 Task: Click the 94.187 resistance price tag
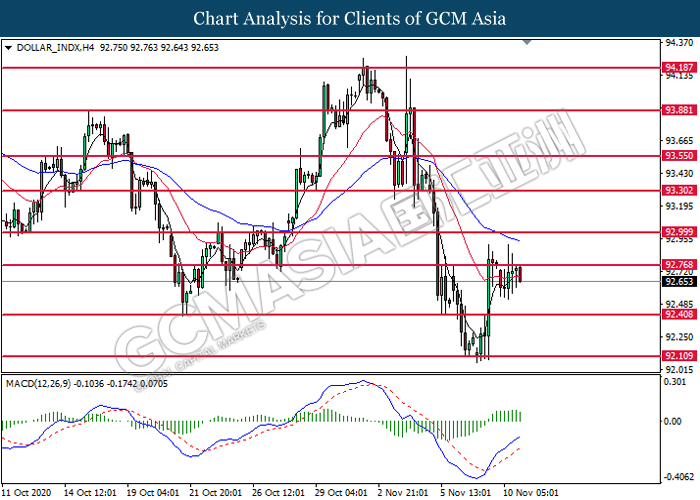click(x=679, y=67)
